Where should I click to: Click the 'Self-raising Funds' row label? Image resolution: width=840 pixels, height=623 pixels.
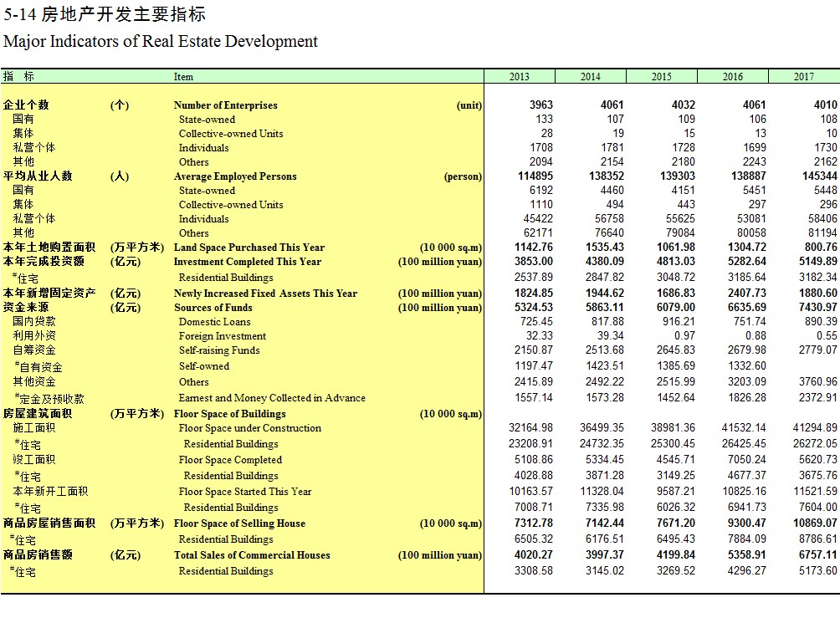tap(219, 350)
